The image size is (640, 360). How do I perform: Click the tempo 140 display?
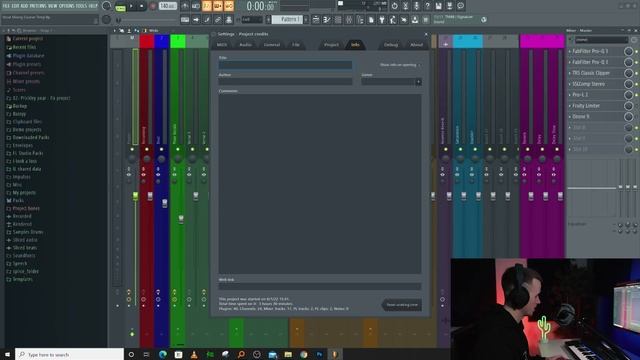point(168,6)
